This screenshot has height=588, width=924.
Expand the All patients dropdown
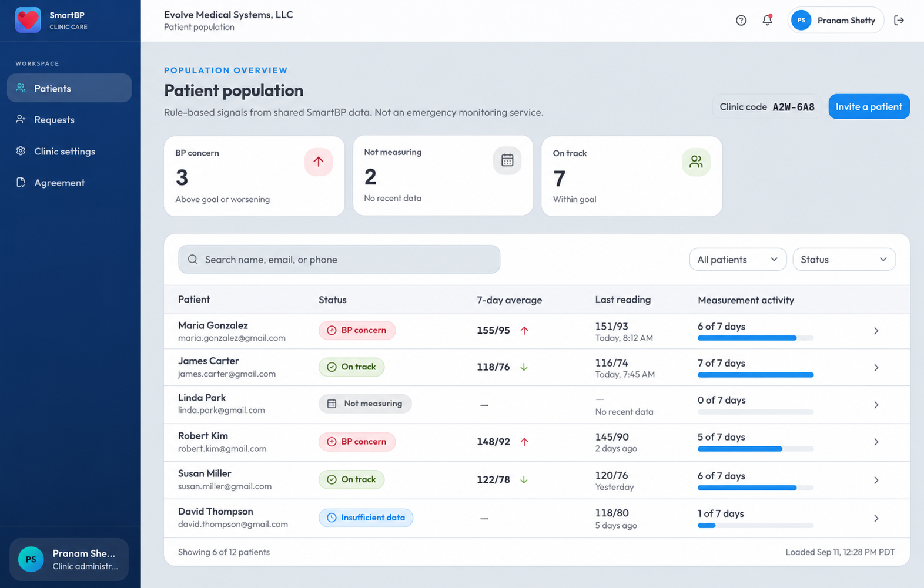tap(738, 260)
